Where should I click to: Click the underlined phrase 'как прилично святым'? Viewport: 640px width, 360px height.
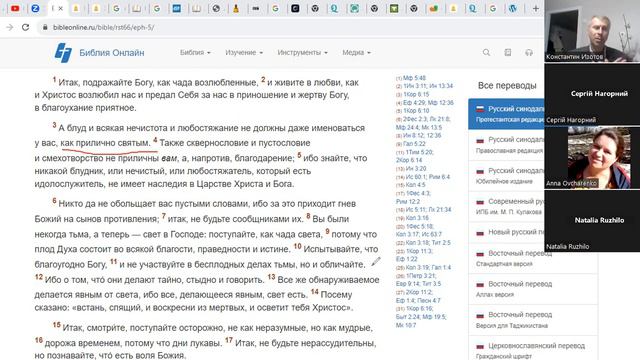(105, 143)
